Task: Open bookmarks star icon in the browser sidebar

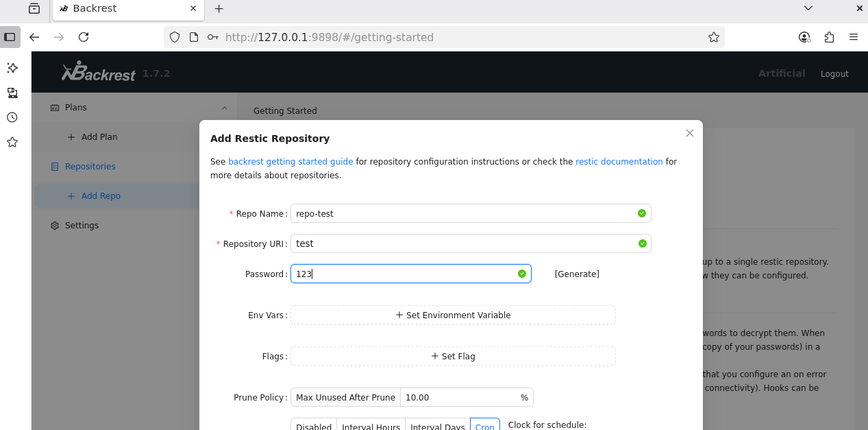Action: coord(12,142)
